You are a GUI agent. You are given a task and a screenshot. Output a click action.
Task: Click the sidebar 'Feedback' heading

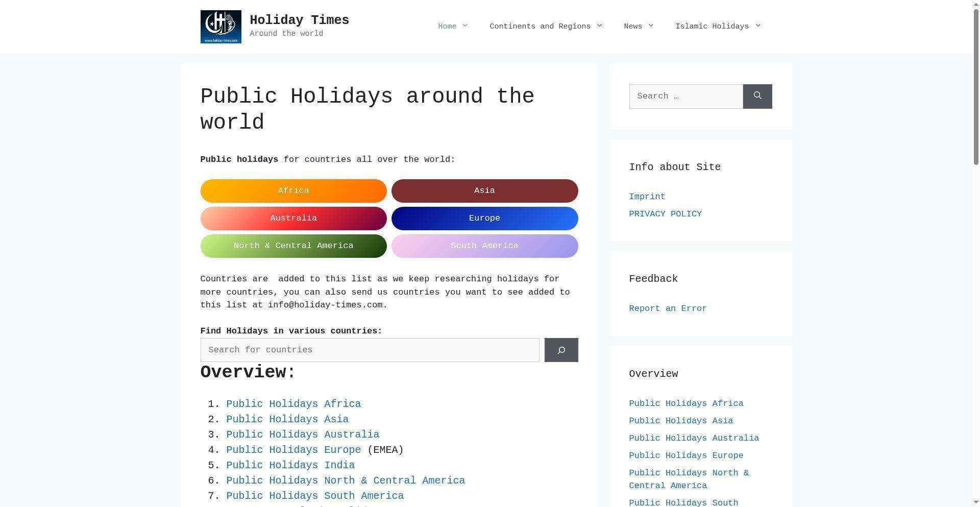pyautogui.click(x=653, y=279)
